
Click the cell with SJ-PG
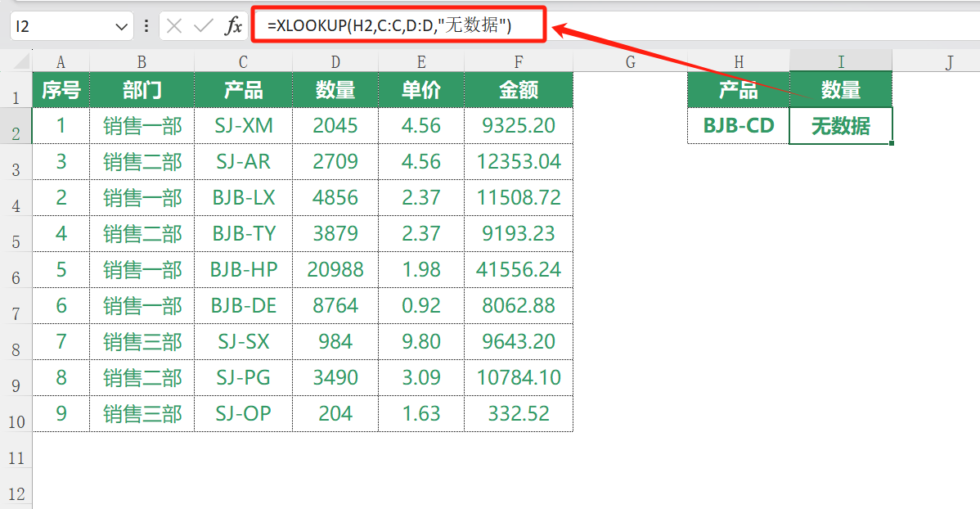[x=243, y=378]
